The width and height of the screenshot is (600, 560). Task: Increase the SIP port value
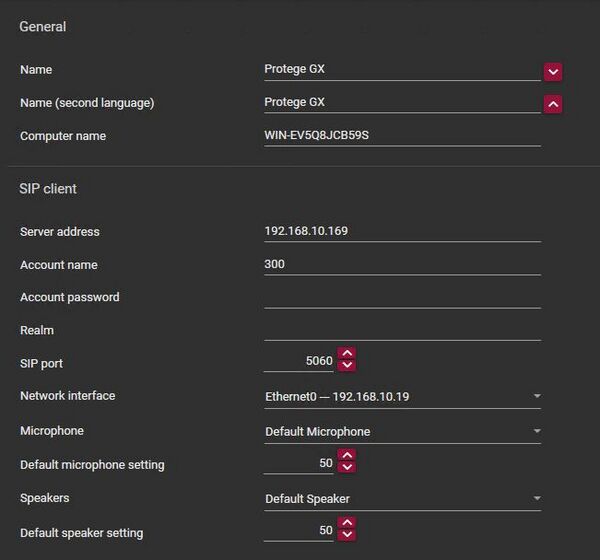(x=347, y=354)
